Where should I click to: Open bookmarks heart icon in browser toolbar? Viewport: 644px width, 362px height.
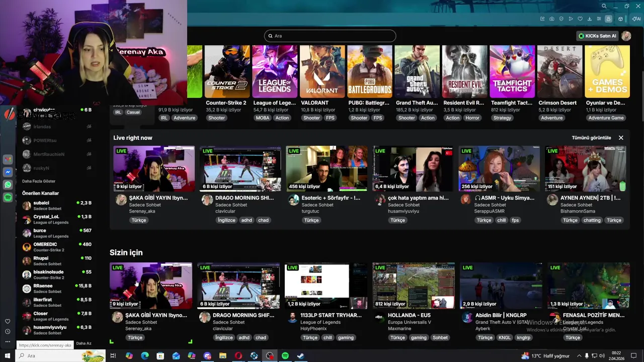[580, 19]
